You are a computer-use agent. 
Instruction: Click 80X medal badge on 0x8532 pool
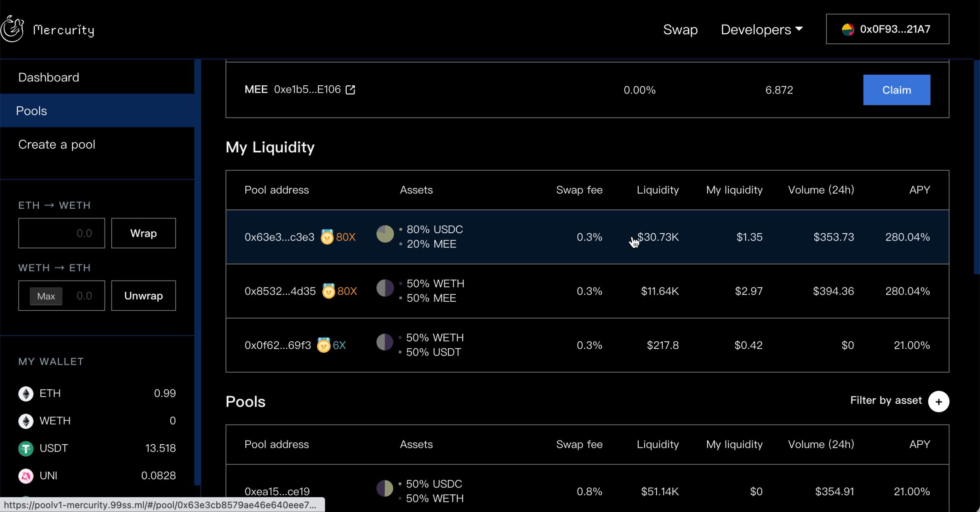click(329, 291)
